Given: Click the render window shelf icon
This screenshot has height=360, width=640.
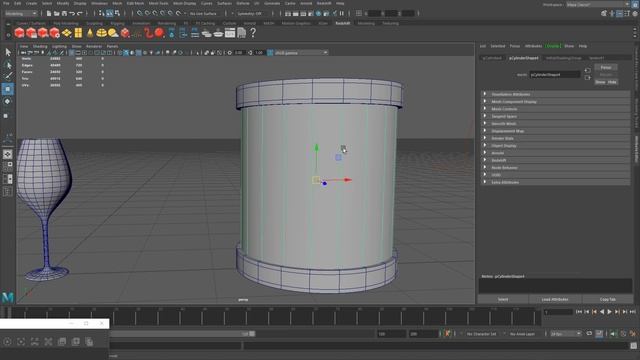Looking at the screenshot, I should [230, 33].
